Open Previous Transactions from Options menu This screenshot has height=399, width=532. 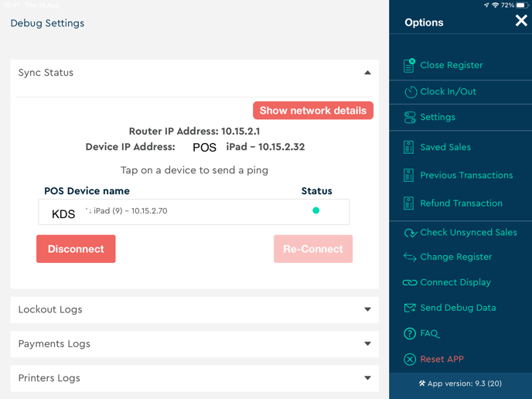click(x=465, y=176)
